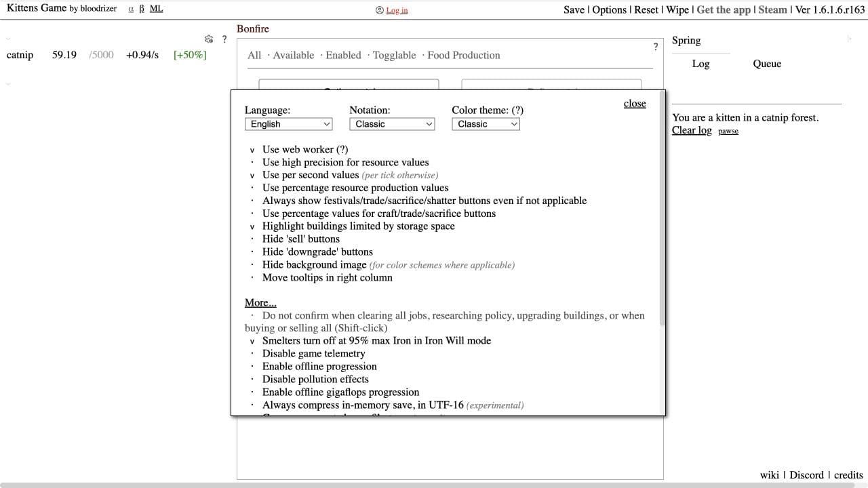Click Save in the top bar
868x488 pixels.
574,9
